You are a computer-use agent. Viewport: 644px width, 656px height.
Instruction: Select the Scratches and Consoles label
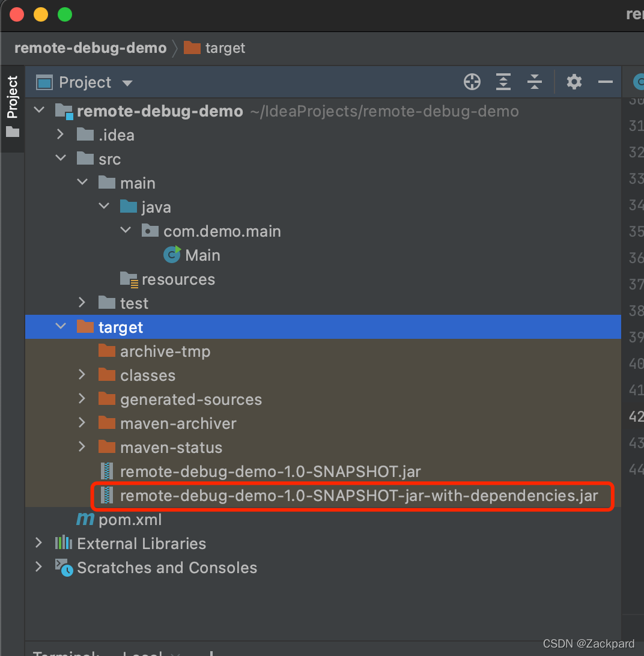pos(167,568)
